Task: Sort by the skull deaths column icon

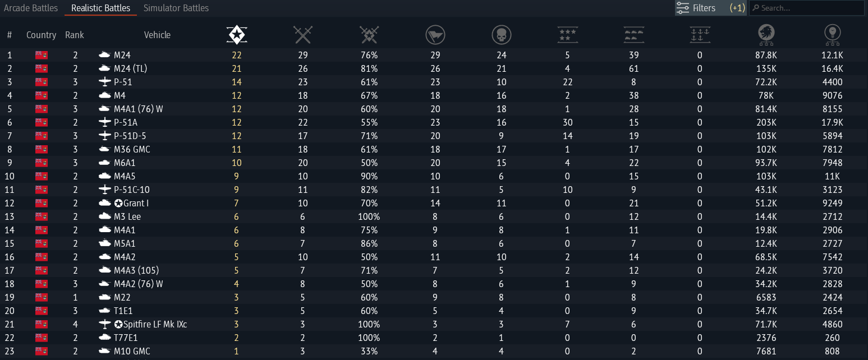Action: pyautogui.click(x=501, y=35)
